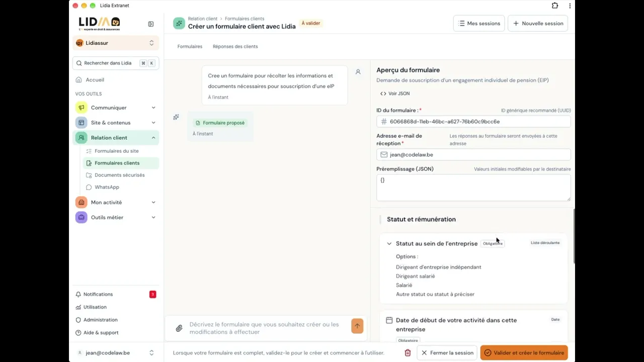Click the extension puzzle icon in title bar

(555, 6)
